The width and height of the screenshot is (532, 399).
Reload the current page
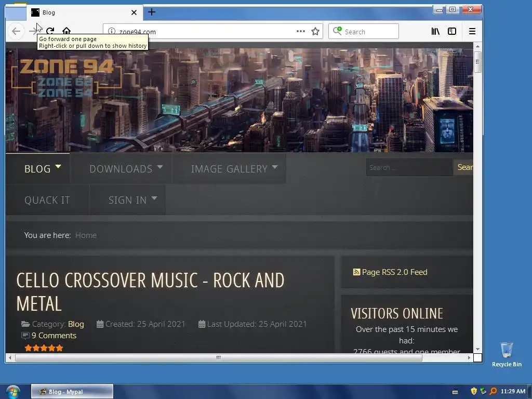[x=50, y=31]
